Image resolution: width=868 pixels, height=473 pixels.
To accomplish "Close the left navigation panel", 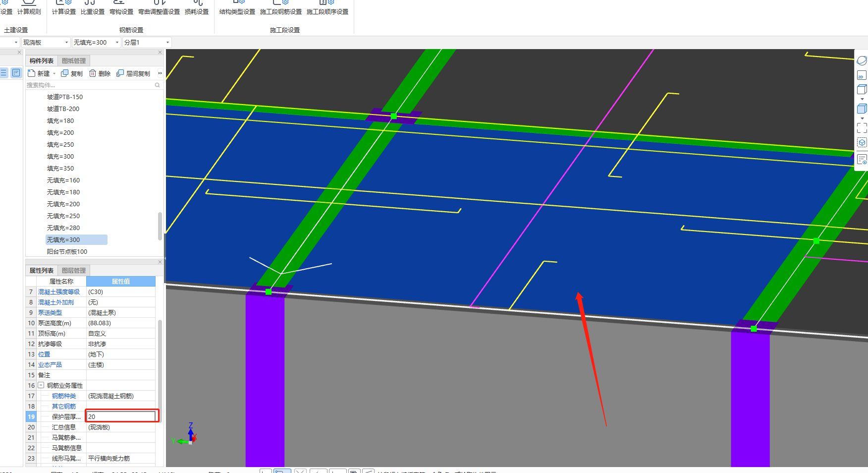I will 19,52.
